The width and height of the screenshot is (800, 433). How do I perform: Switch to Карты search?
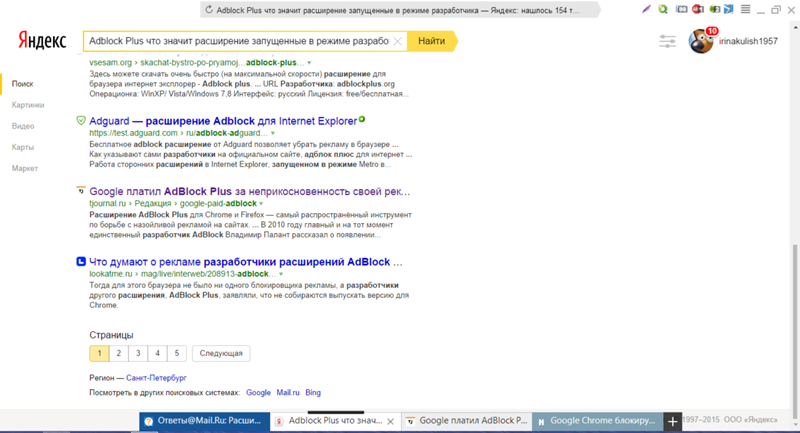23,147
